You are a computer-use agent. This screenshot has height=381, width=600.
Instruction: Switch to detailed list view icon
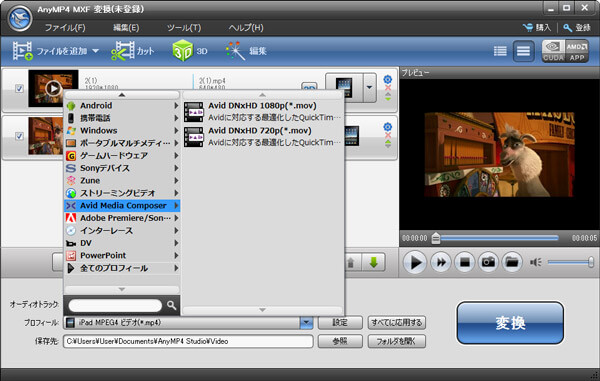[500, 51]
